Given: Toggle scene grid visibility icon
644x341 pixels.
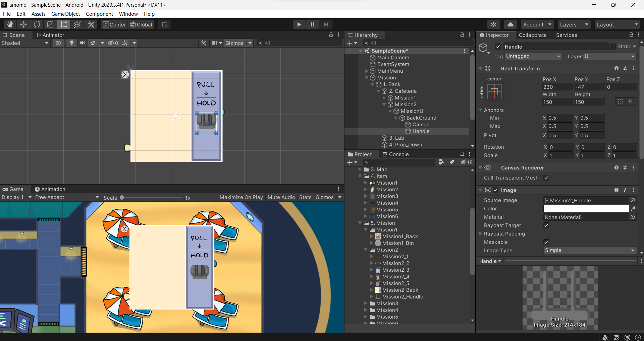Looking at the screenshot, I should [125, 43].
